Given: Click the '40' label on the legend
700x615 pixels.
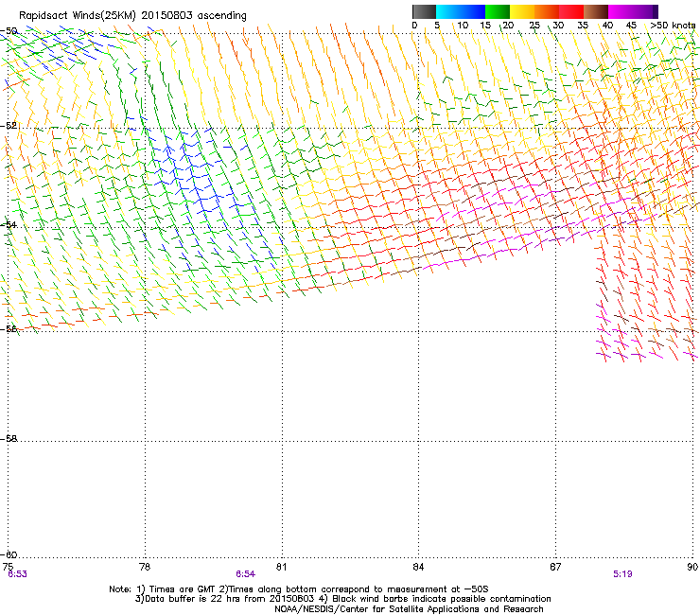Looking at the screenshot, I should coord(607,25).
